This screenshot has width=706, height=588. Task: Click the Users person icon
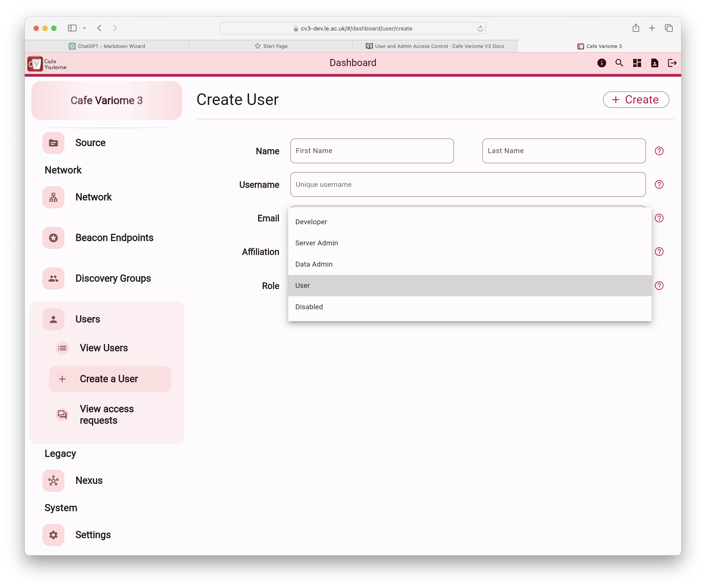coord(53,319)
